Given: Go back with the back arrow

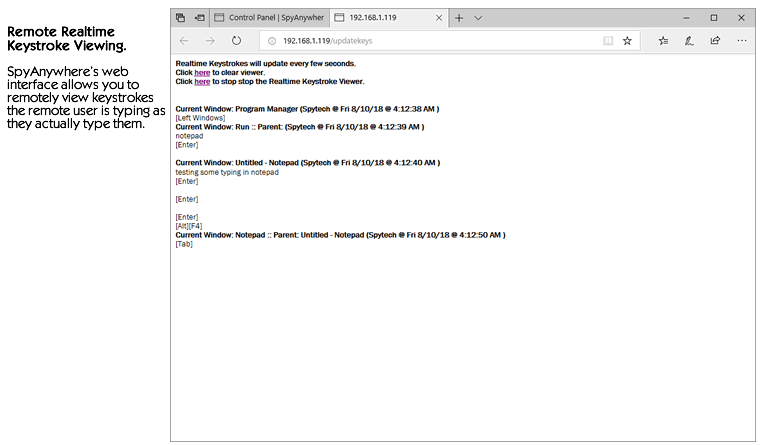Looking at the screenshot, I should [x=184, y=41].
